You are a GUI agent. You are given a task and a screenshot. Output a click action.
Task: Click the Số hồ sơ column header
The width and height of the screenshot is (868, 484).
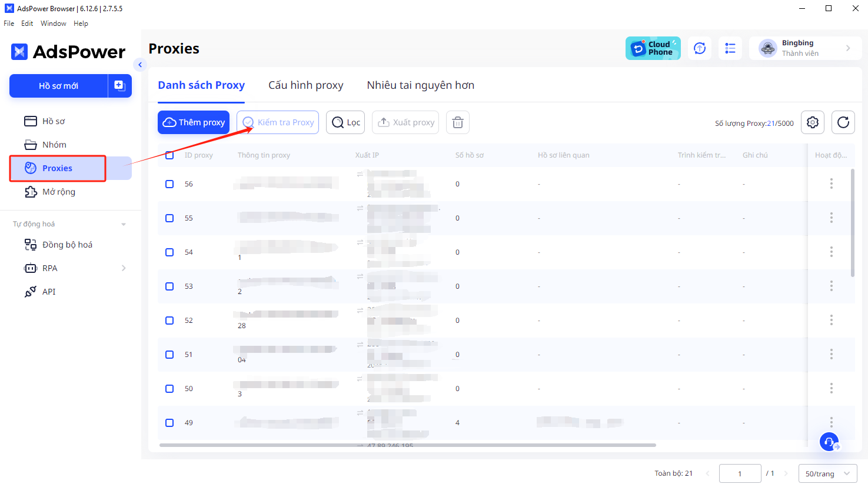(x=470, y=155)
